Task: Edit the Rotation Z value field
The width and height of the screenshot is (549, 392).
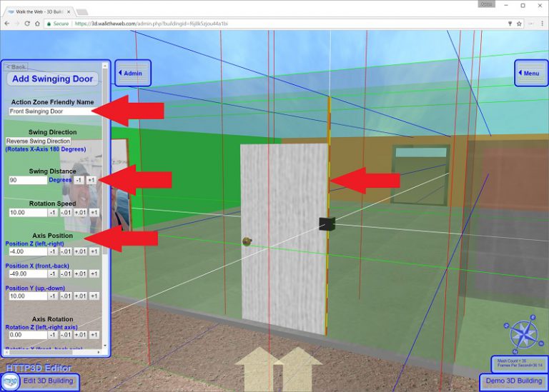Action: 28,335
